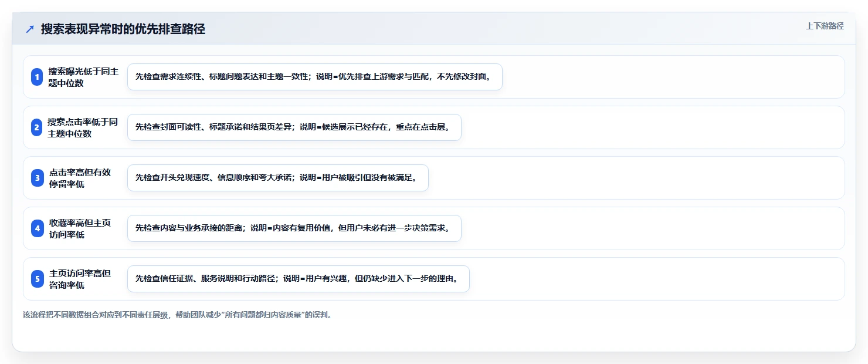
Task: Click the label 主页访问率高但咨询率低
Action: (80, 279)
